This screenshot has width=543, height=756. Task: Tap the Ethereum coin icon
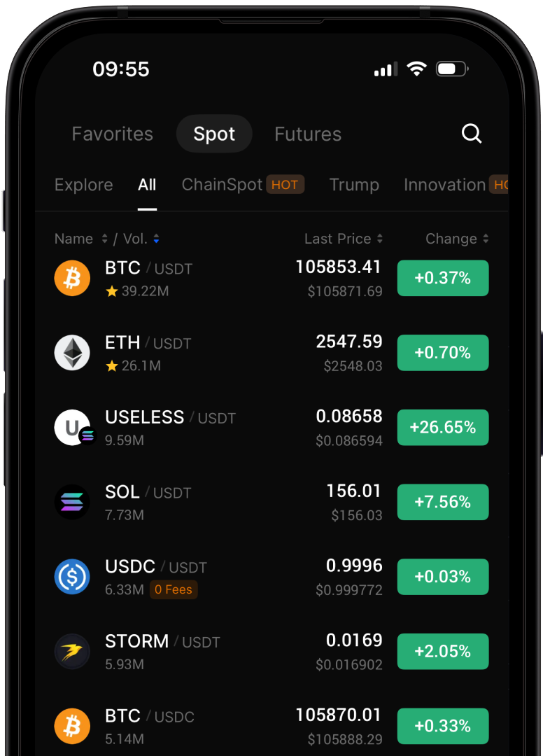tap(72, 353)
